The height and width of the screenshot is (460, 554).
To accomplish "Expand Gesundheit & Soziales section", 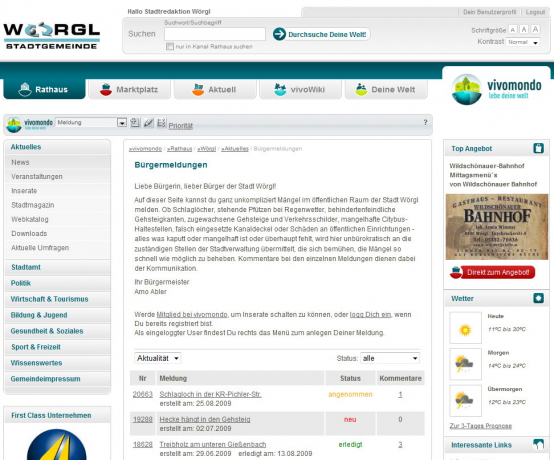I will [57, 331].
